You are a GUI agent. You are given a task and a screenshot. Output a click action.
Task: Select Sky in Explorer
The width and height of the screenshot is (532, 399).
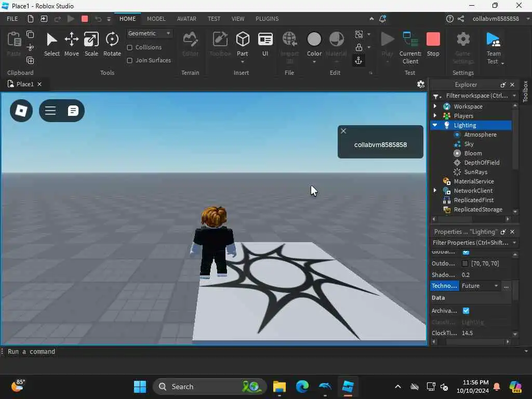click(x=469, y=144)
